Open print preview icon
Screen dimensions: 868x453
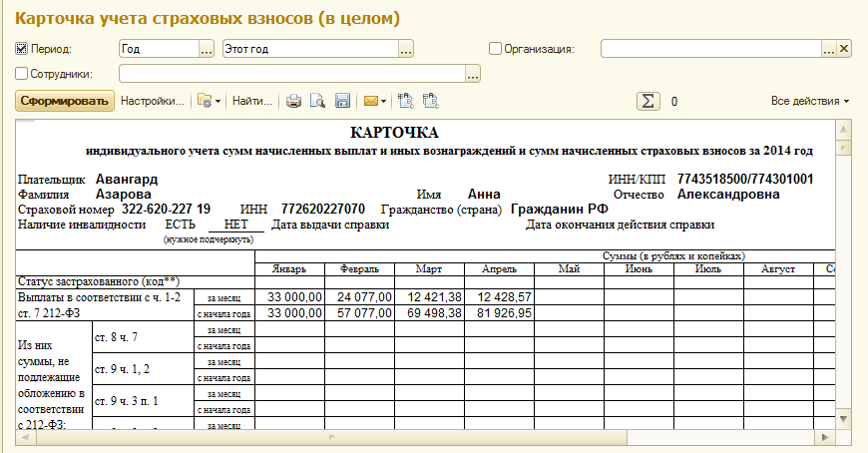(x=318, y=101)
